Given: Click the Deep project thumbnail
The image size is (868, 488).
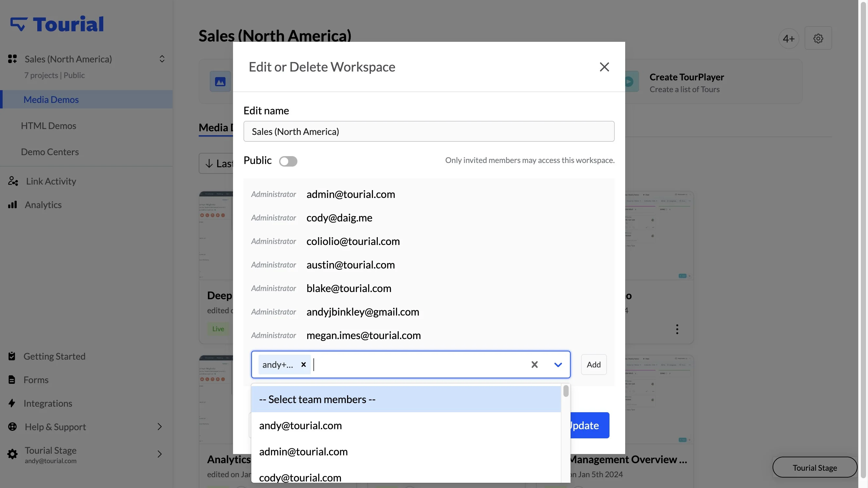Looking at the screenshot, I should pyautogui.click(x=216, y=236).
